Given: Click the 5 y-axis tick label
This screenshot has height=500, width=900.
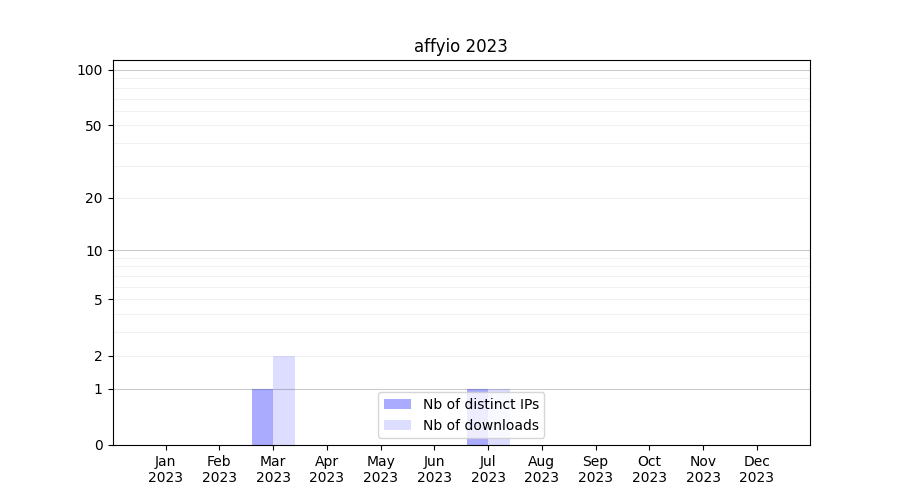Looking at the screenshot, I should pyautogui.click(x=98, y=300).
